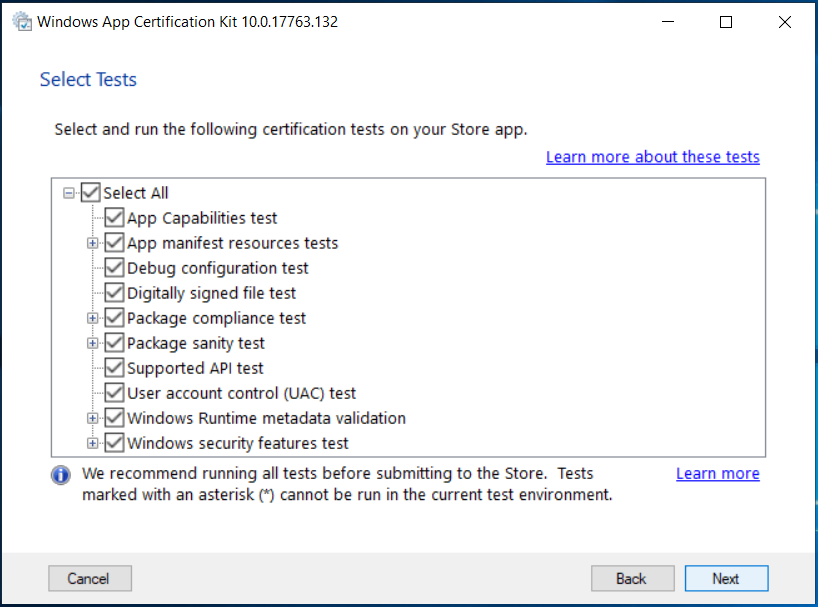Uncheck App manifest resources tests checkbox
The width and height of the screenshot is (818, 607).
click(x=114, y=242)
